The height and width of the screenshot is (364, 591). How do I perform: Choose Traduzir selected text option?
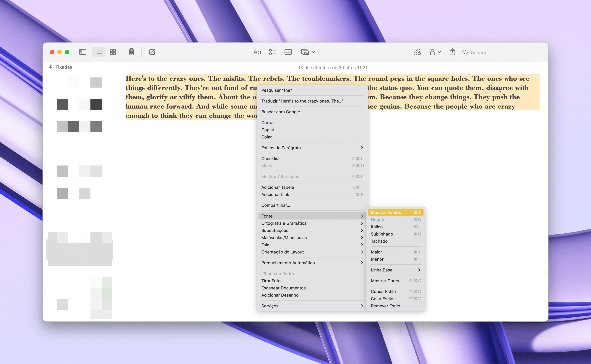[x=312, y=101]
